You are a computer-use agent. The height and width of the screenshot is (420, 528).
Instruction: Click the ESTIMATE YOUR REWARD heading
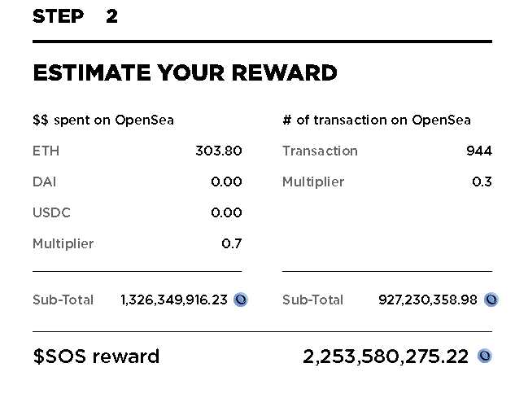[x=185, y=72]
